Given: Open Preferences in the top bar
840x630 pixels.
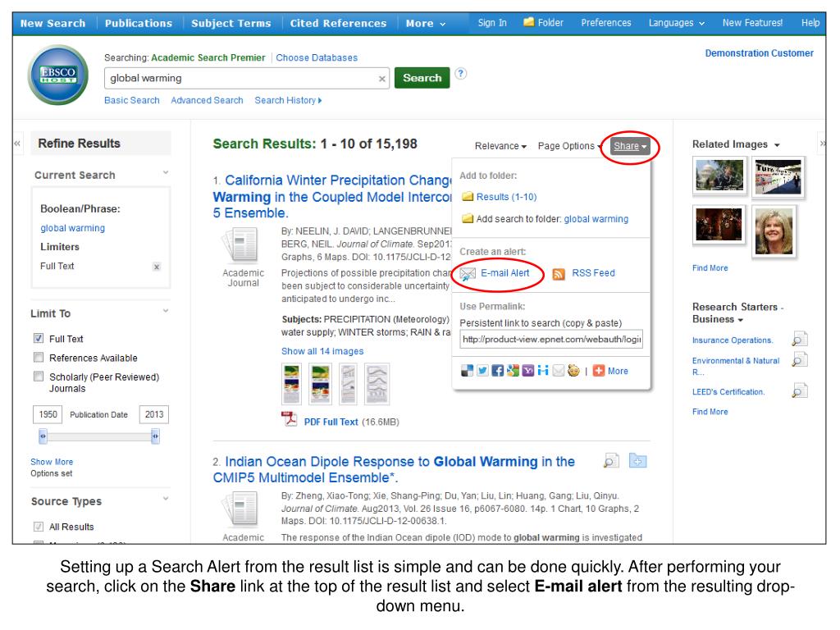Looking at the screenshot, I should point(606,22).
